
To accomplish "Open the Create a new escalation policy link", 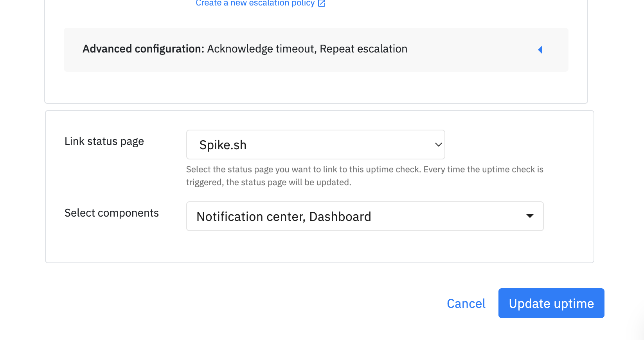I will coord(255,3).
